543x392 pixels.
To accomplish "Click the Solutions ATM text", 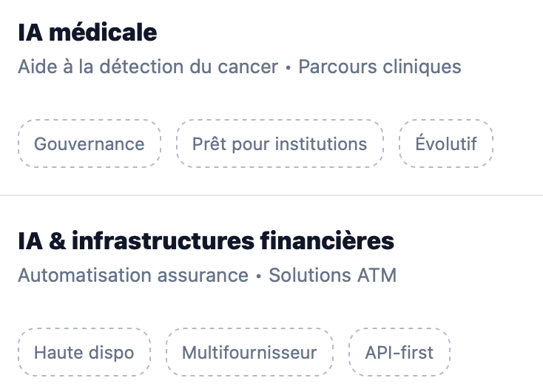I will pos(333,276).
